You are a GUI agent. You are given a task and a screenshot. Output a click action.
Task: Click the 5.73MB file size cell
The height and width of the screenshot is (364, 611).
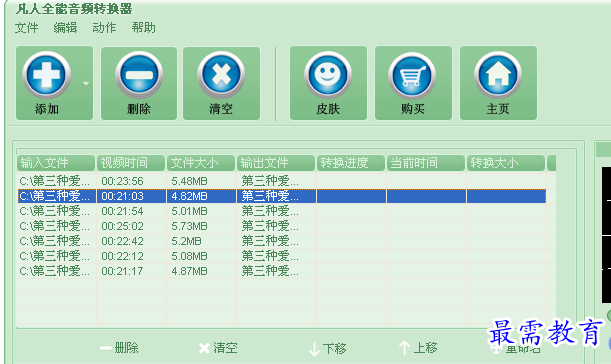201,226
